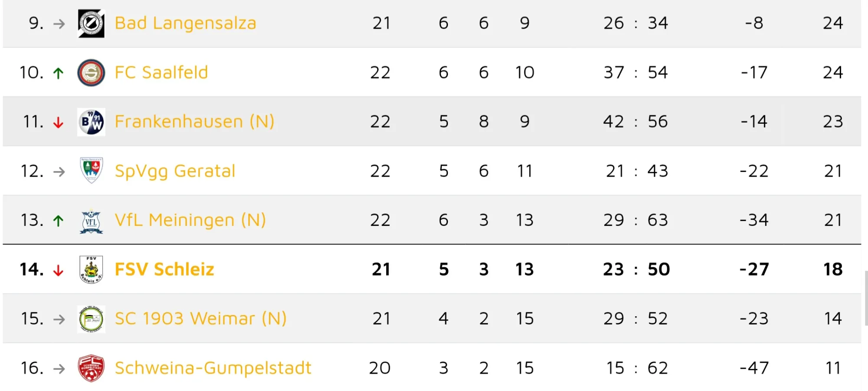Click the VfL Meiningen club logo
868x391 pixels.
pos(91,221)
